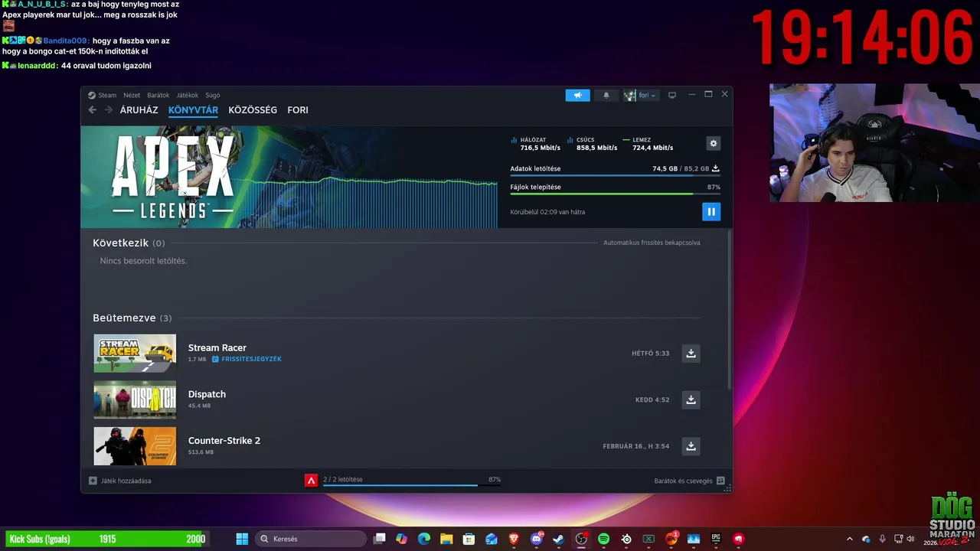The height and width of the screenshot is (551, 980).
Task: Open the FORI profile tab
Action: 298,110
